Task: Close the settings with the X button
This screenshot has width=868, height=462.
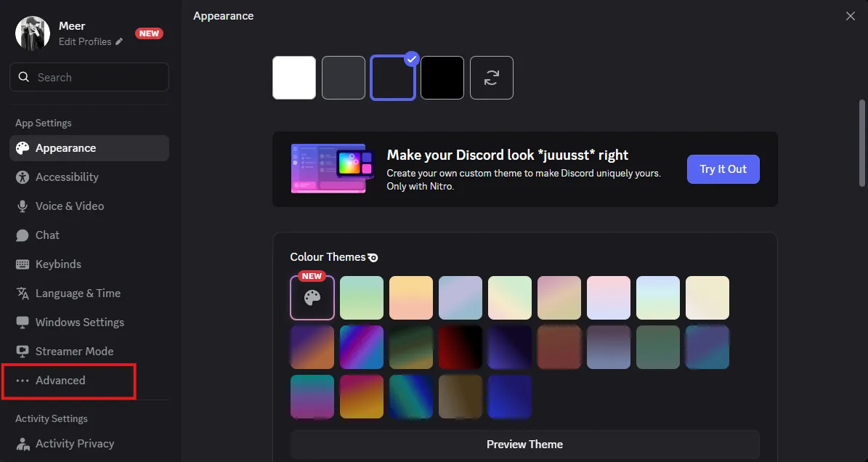Action: (x=851, y=16)
